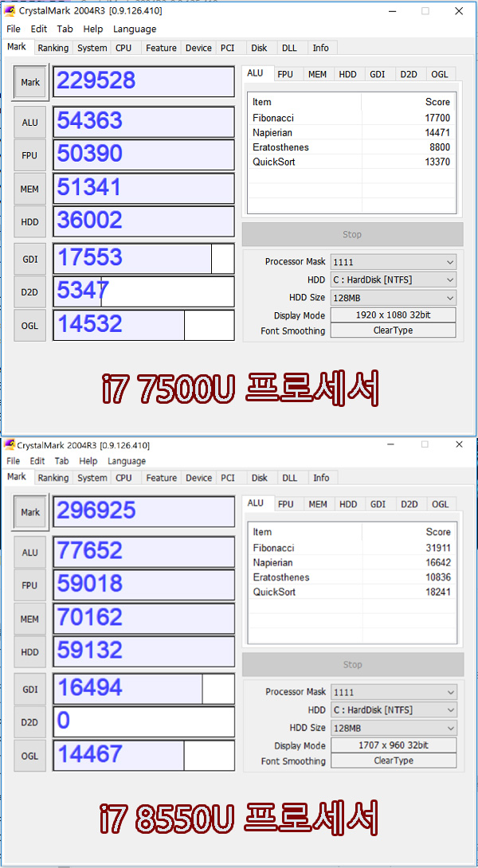
Task: Open Tab menu in lower window
Action: pos(61,461)
